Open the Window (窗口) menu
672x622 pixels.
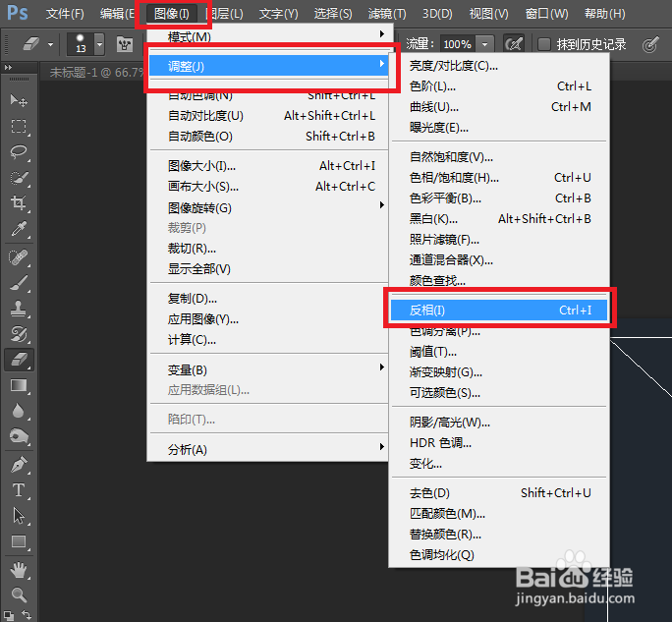coord(547,14)
